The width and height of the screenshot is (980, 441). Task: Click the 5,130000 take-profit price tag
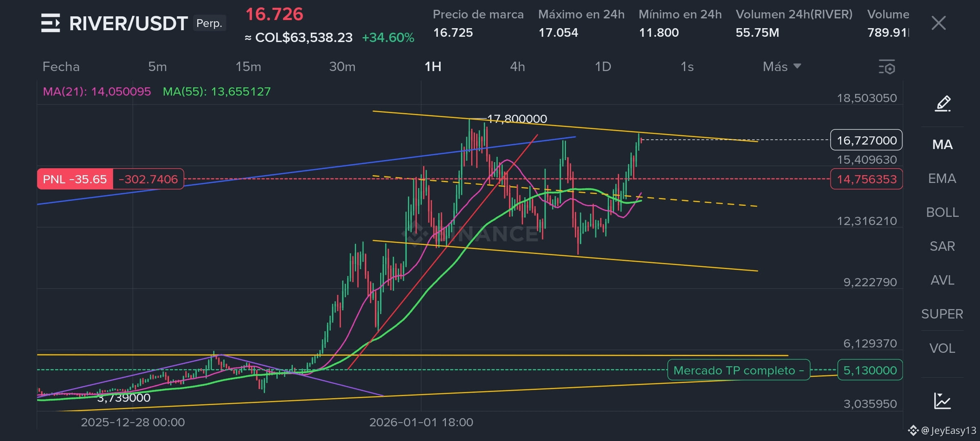[x=870, y=370]
